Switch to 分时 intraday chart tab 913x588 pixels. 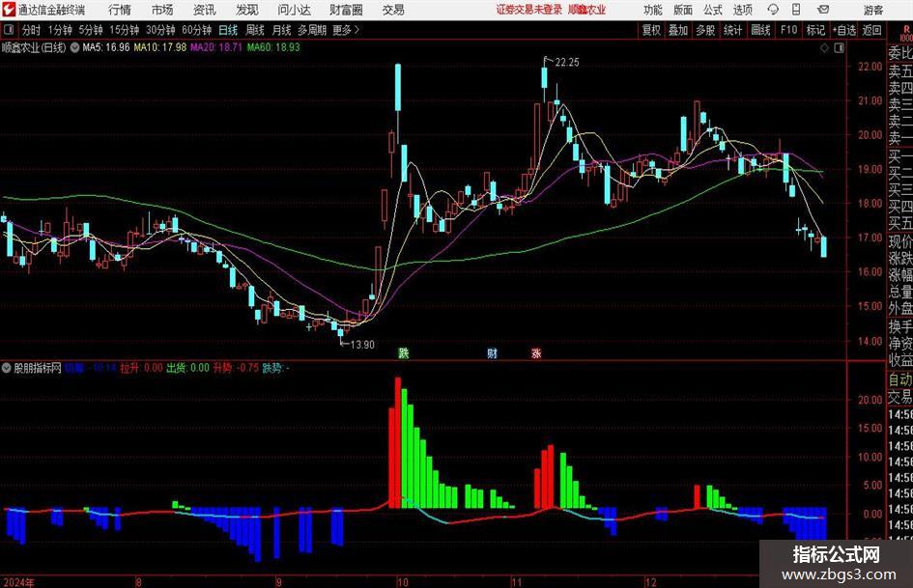pos(31,30)
